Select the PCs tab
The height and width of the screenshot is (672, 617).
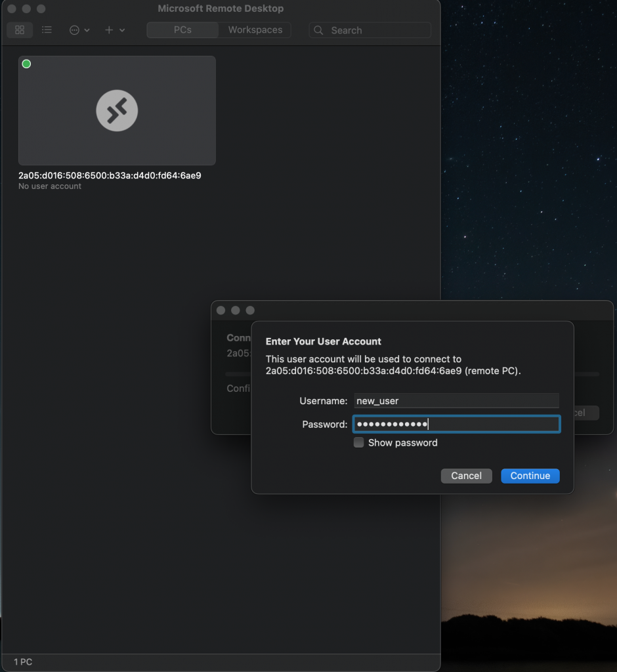(182, 30)
